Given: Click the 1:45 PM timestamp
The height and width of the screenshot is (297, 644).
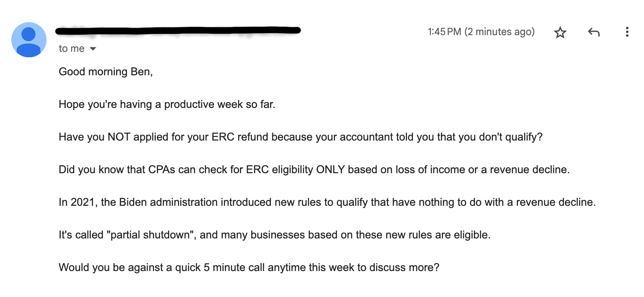Looking at the screenshot, I should (x=444, y=32).
